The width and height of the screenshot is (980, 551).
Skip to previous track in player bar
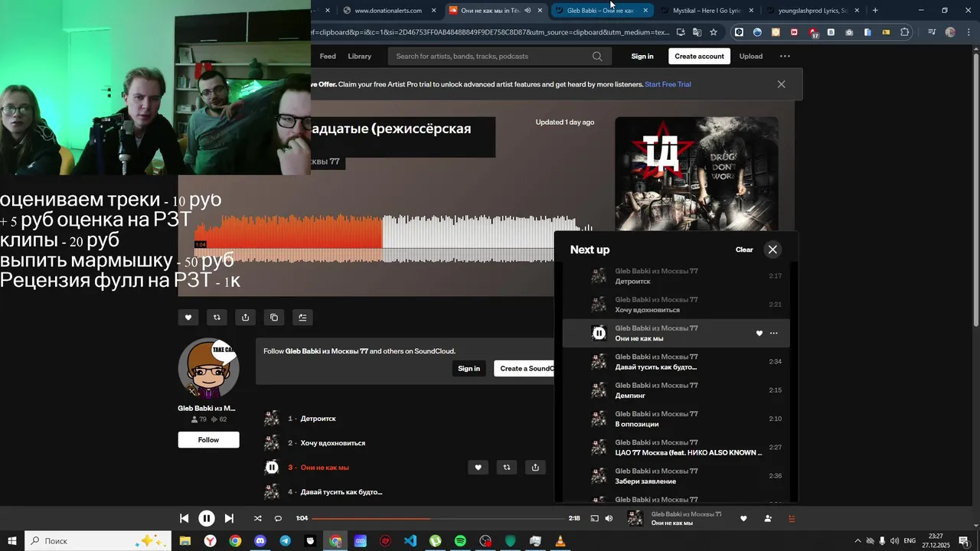[184, 518]
